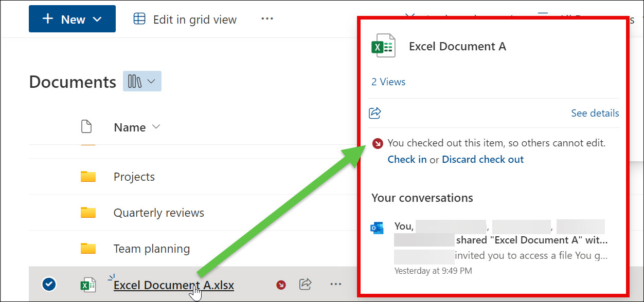Open the 2 Views link
644x302 pixels.
click(388, 82)
